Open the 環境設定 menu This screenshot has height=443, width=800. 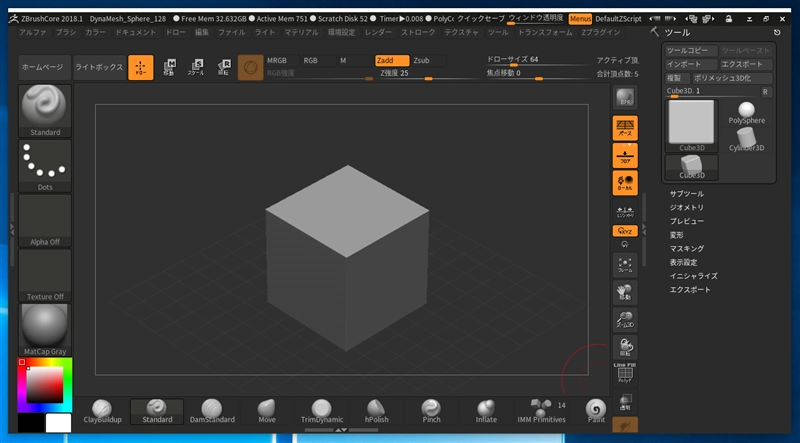coord(341,32)
